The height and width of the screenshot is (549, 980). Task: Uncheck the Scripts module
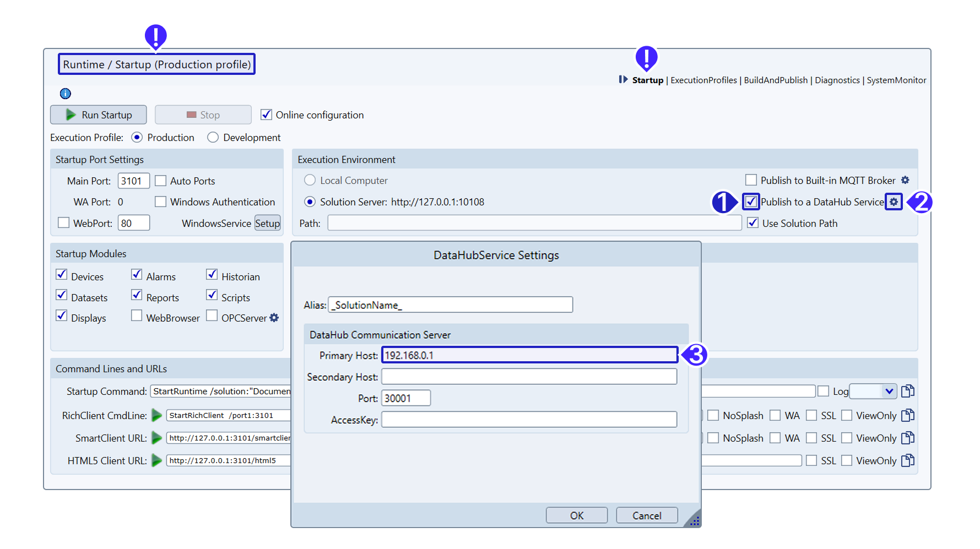[x=212, y=295]
